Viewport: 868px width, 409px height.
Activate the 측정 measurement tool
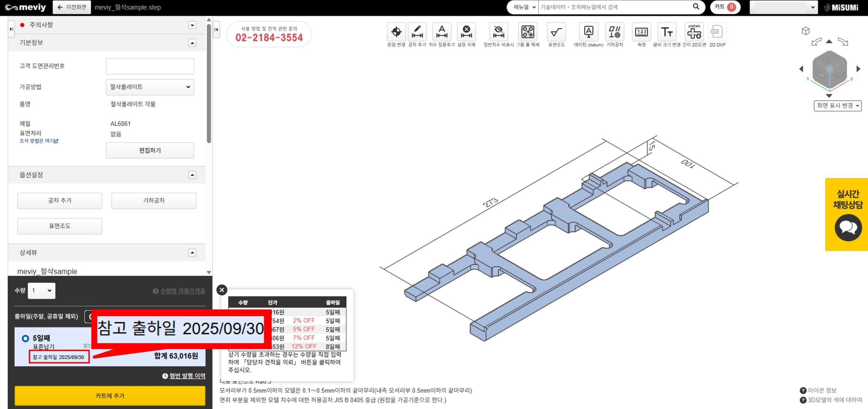pos(641,33)
